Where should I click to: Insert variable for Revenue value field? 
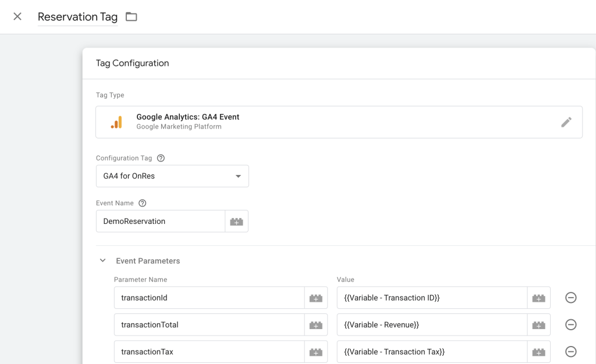click(x=538, y=325)
